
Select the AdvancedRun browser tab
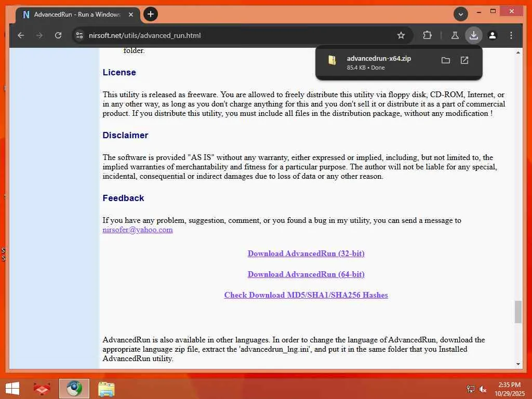pos(77,15)
